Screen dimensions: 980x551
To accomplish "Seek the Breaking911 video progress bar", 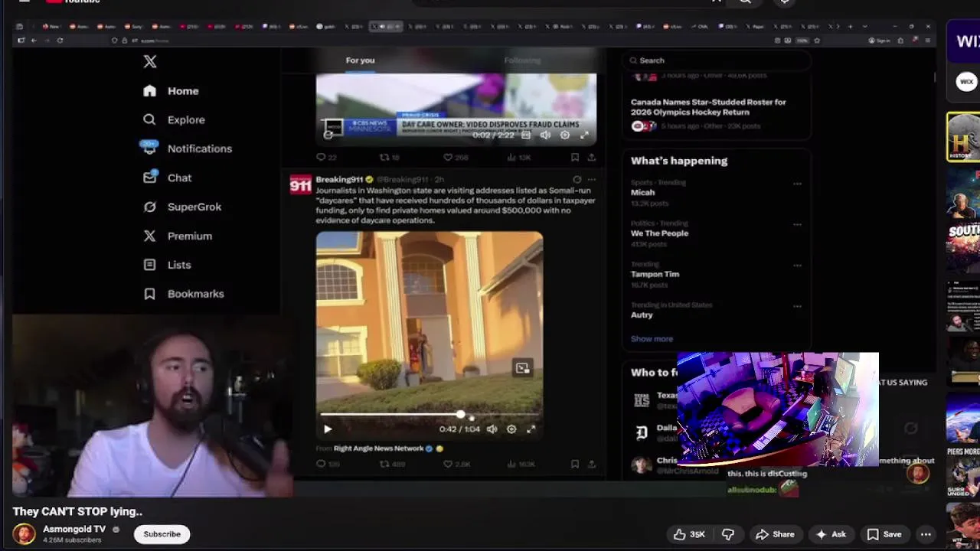I will [430, 415].
